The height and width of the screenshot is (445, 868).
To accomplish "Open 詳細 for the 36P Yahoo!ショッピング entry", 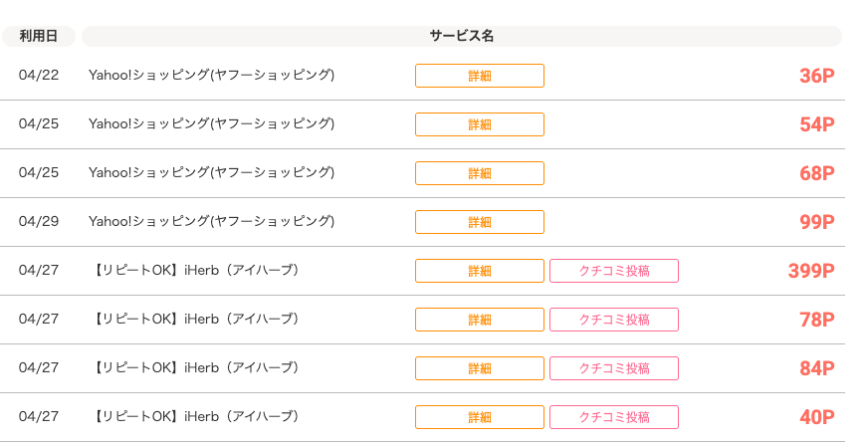I will pos(479,76).
